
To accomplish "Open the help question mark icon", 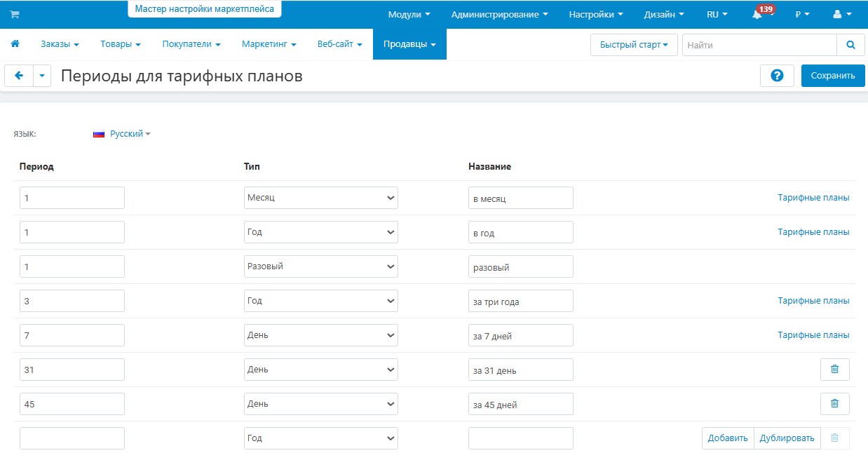I will click(777, 76).
